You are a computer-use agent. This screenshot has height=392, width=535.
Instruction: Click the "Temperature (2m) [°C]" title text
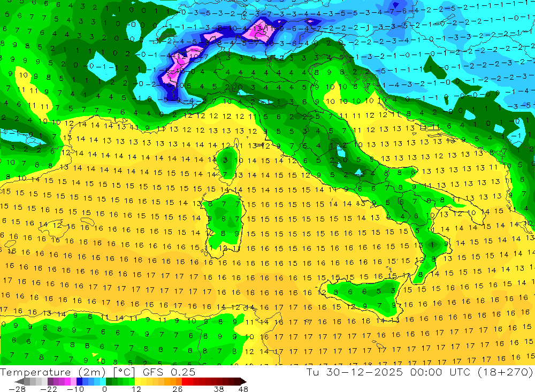[67, 372]
